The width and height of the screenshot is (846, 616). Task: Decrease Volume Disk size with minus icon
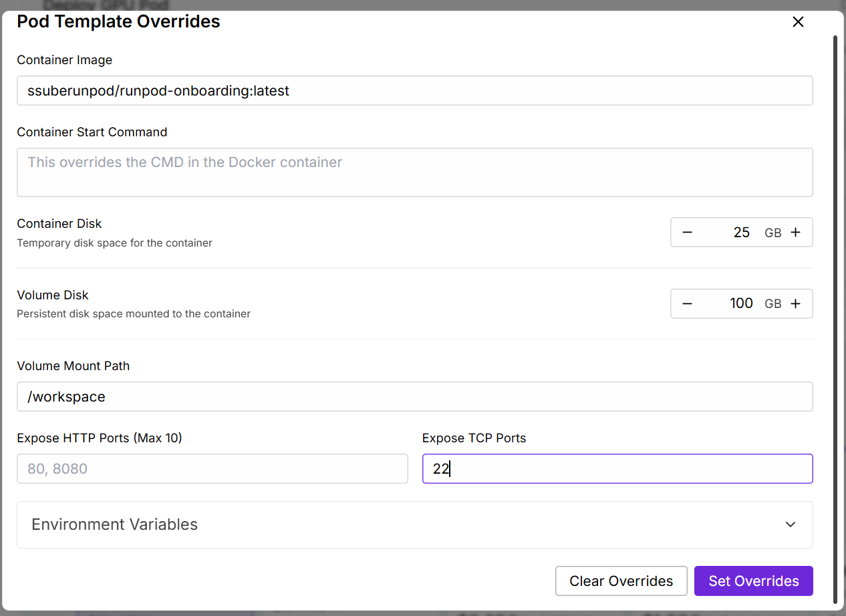click(x=687, y=304)
